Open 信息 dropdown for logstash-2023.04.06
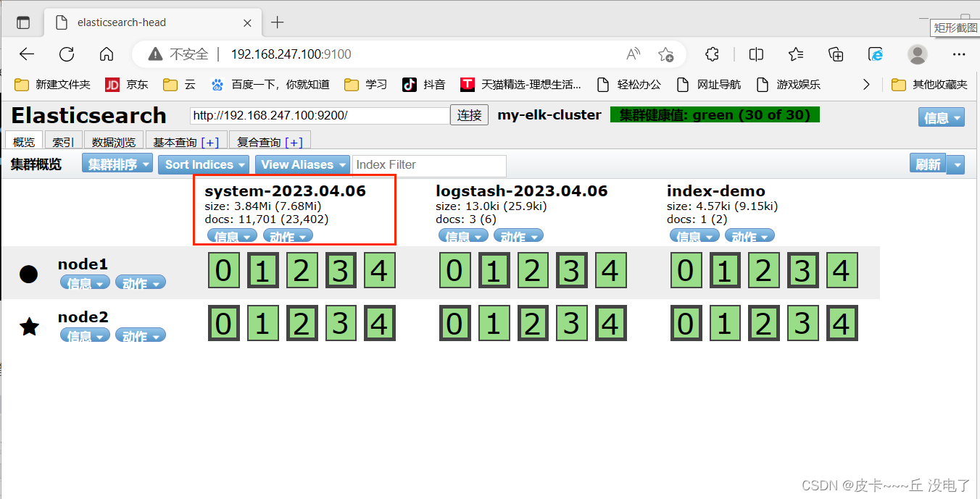 [x=463, y=236]
